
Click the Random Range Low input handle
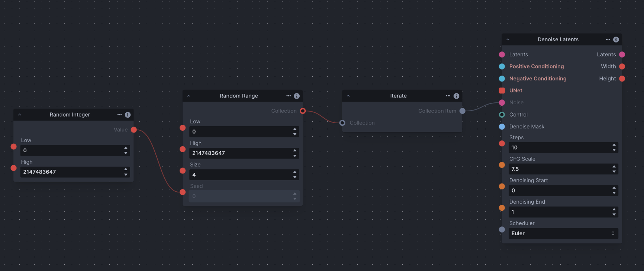(183, 128)
